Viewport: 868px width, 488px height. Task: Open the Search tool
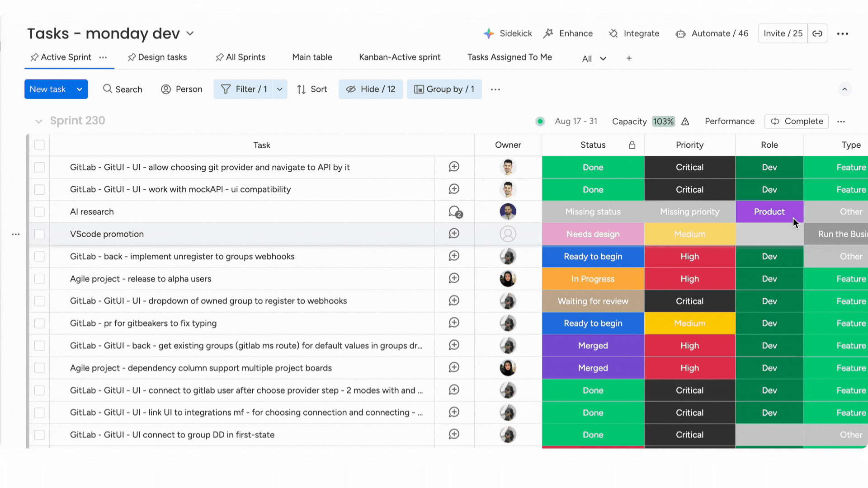tap(123, 89)
